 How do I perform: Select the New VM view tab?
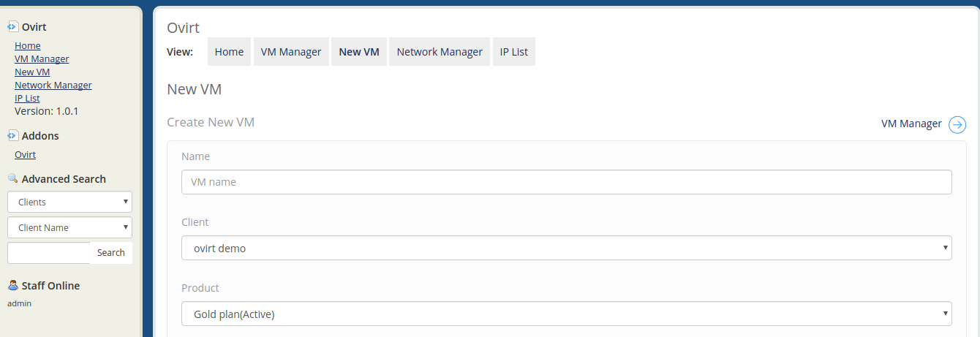click(x=359, y=52)
